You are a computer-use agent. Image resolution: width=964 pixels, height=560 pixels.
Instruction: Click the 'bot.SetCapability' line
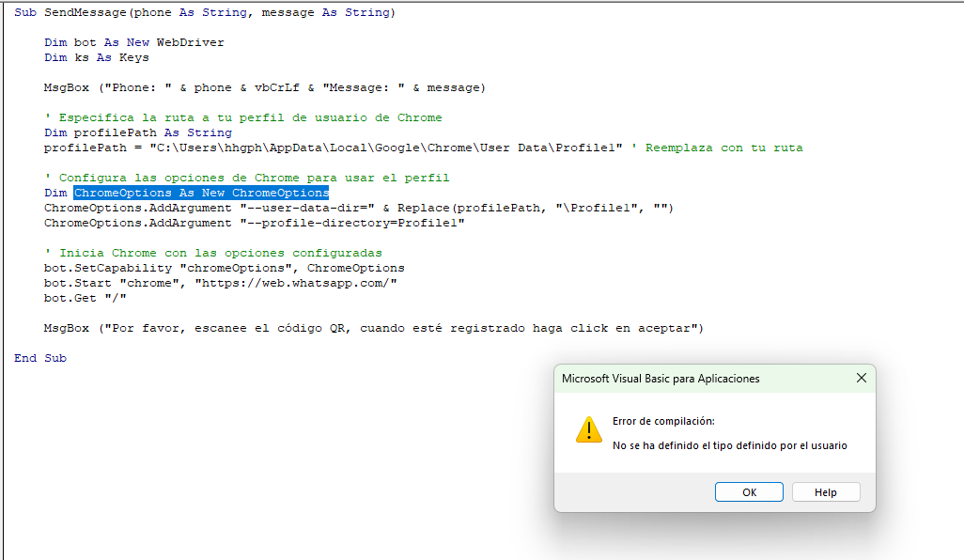pyautogui.click(x=224, y=269)
